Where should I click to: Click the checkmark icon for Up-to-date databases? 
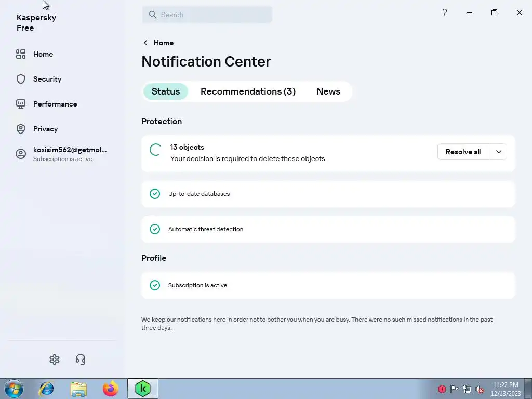155,194
